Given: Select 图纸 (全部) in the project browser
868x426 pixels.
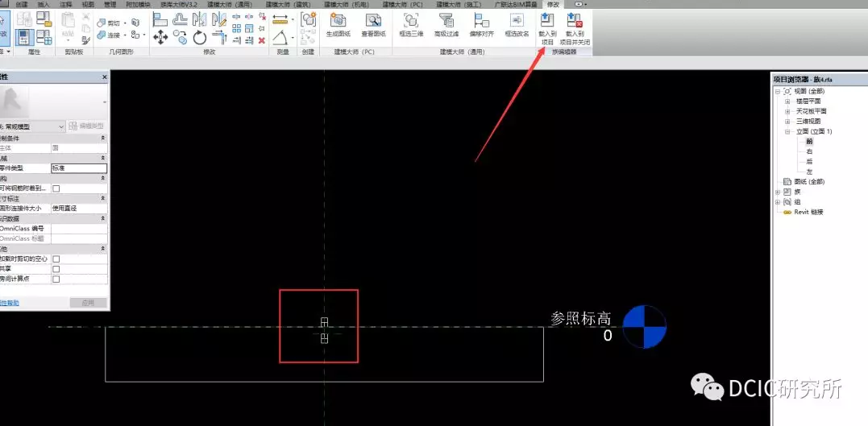Looking at the screenshot, I should 809,181.
